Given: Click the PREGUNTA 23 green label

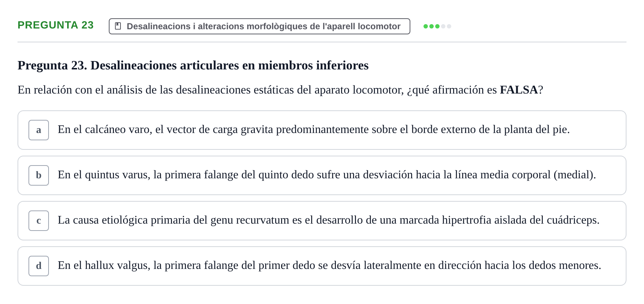Looking at the screenshot, I should 55,25.
